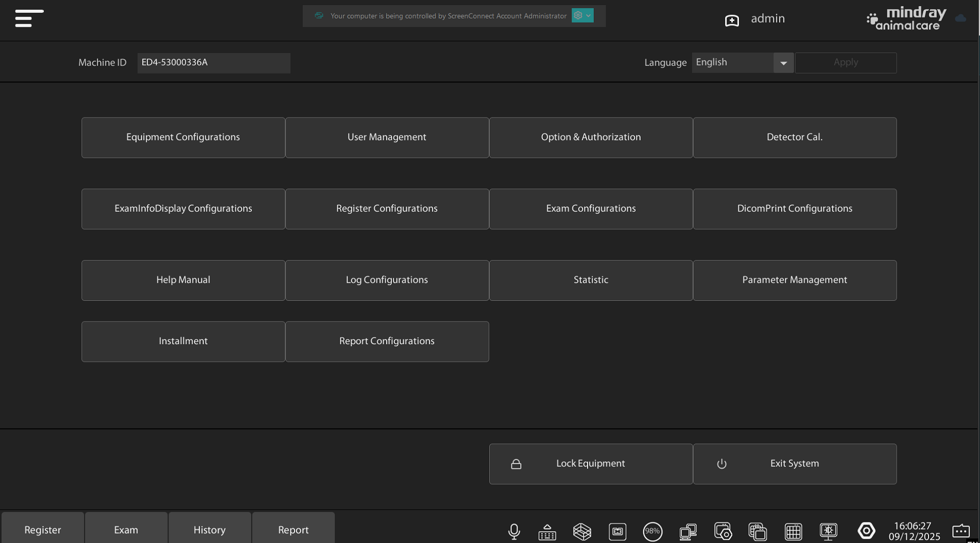Open Log Configurations
The width and height of the screenshot is (980, 543).
387,280
